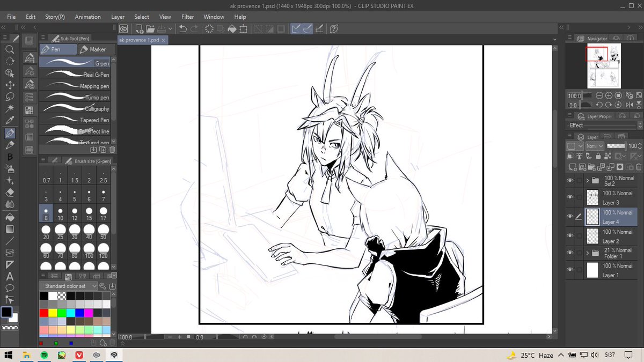The image size is (644, 362).
Task: Hide Layer 4 using eye icon
Action: coord(570,217)
